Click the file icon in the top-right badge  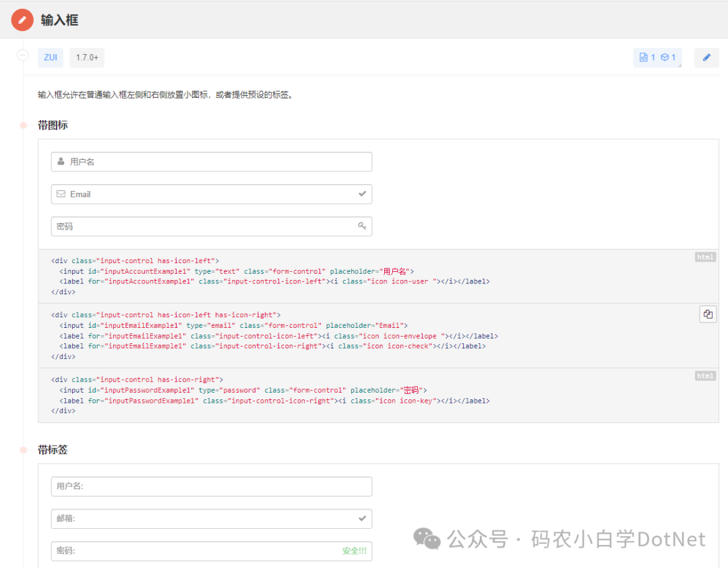[x=643, y=57]
